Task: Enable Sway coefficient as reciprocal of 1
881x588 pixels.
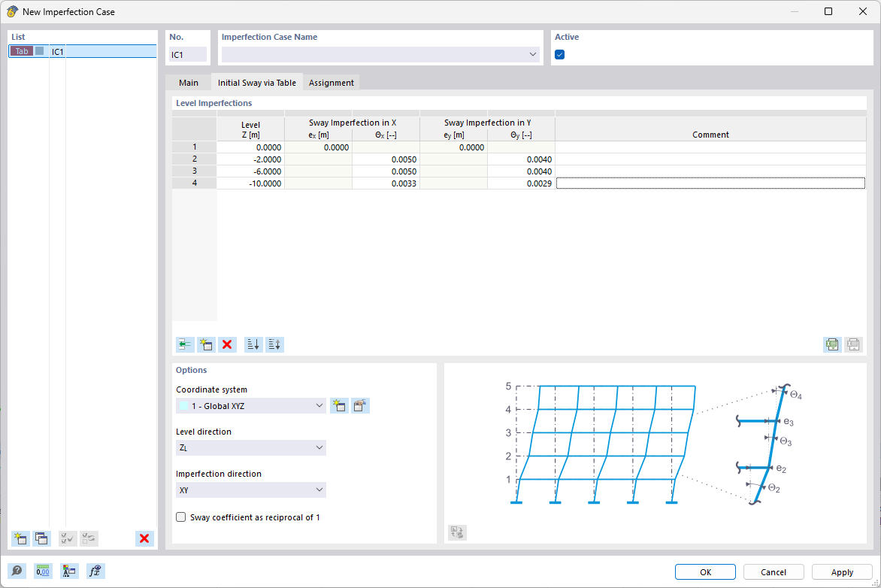Action: (x=181, y=517)
